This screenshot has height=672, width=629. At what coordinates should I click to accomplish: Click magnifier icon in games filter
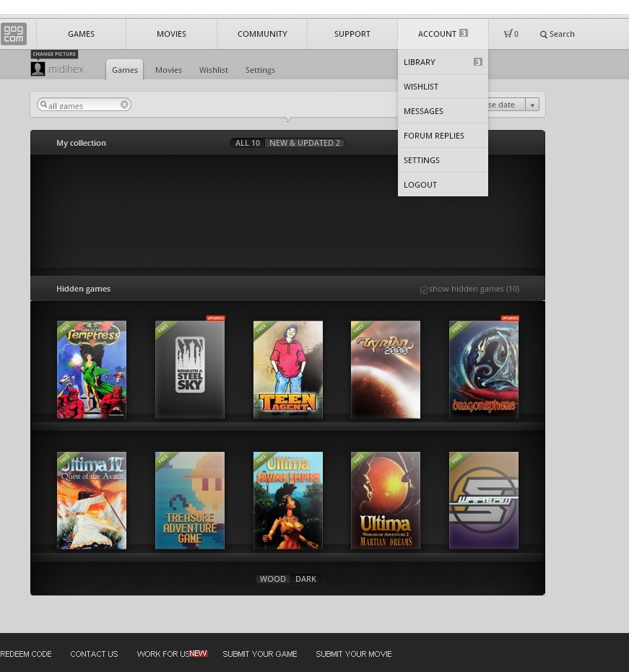point(44,104)
